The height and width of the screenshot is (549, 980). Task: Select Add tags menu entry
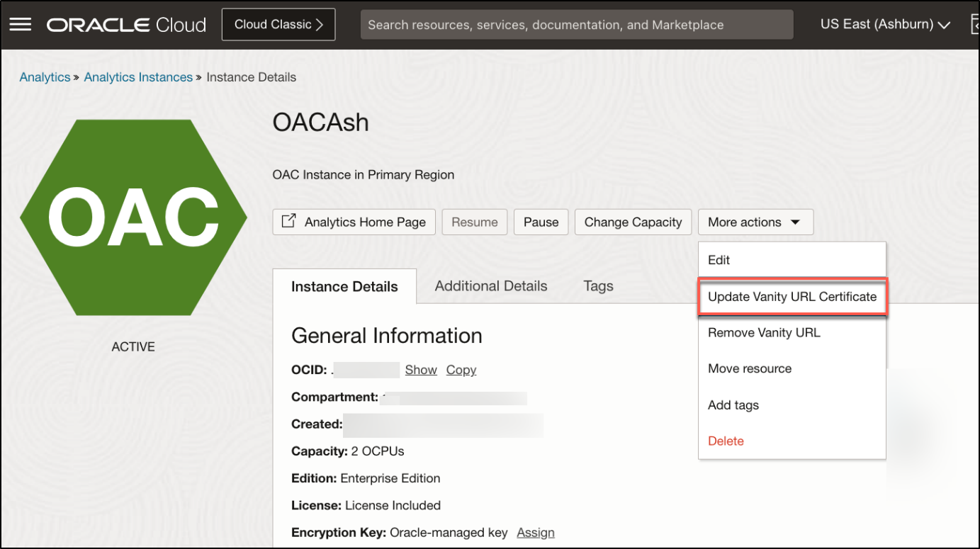click(733, 405)
